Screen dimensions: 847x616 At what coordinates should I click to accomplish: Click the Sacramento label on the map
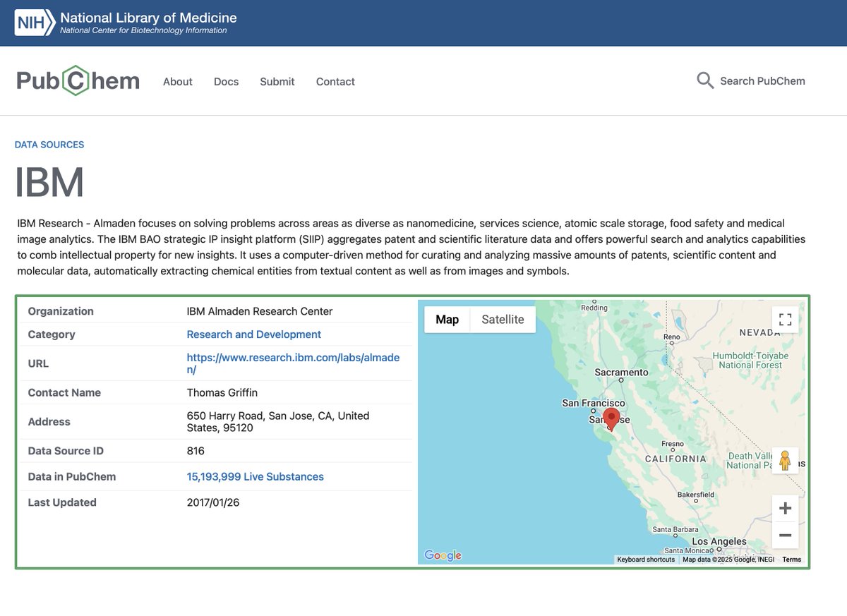(621, 372)
